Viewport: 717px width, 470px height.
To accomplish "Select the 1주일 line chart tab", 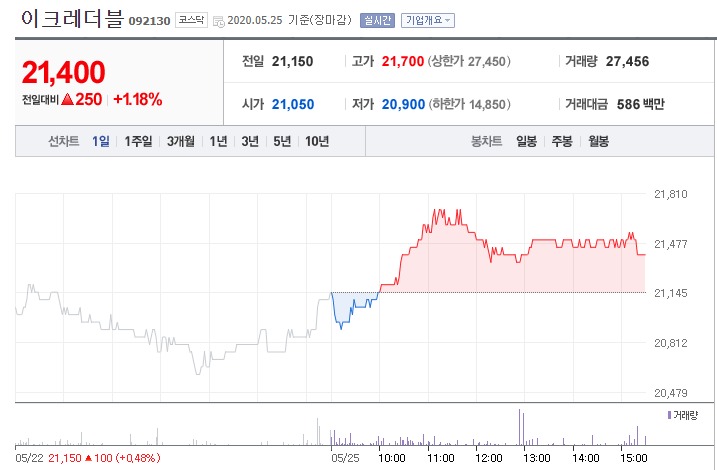I will point(138,141).
